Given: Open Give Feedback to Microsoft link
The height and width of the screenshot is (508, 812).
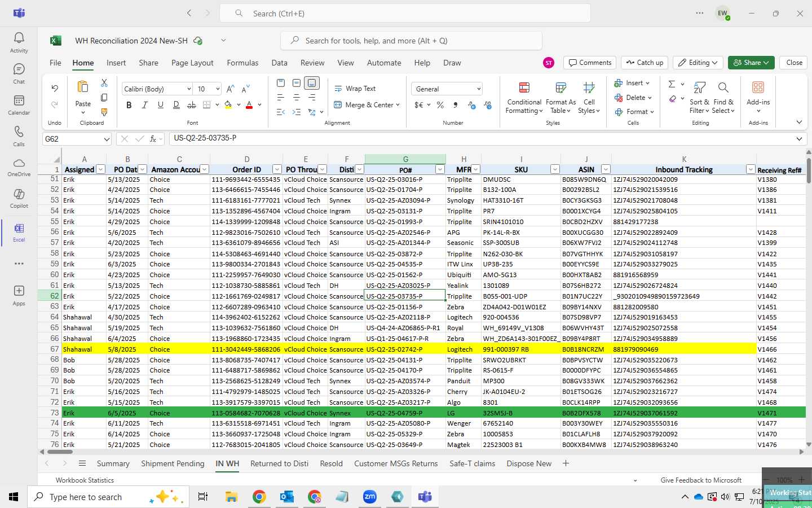Looking at the screenshot, I should pyautogui.click(x=701, y=480).
